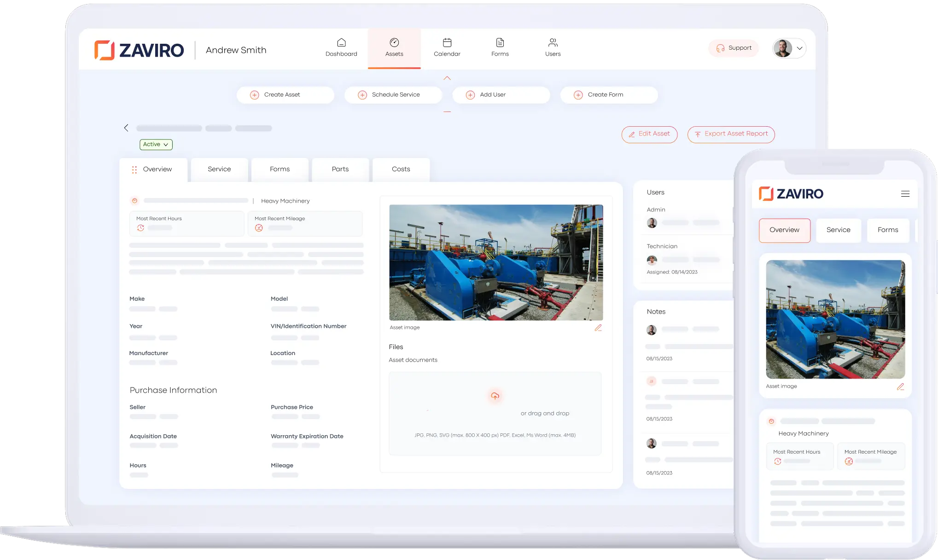938x560 pixels.
Task: Go to Users via people icon
Action: 553,43
